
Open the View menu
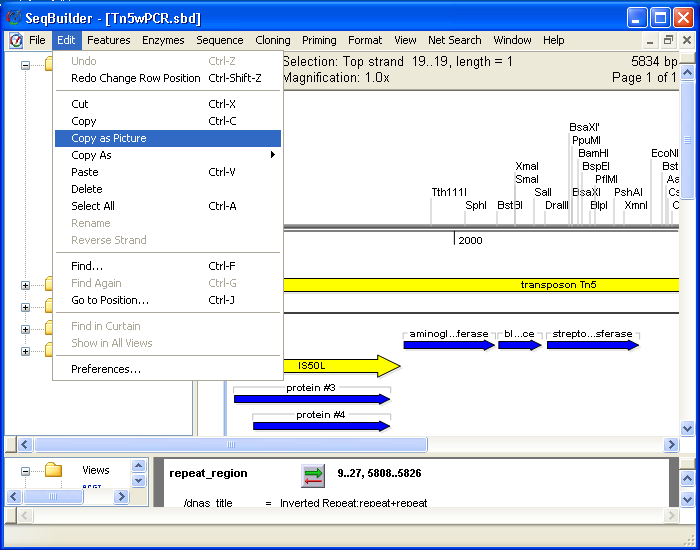click(x=405, y=40)
